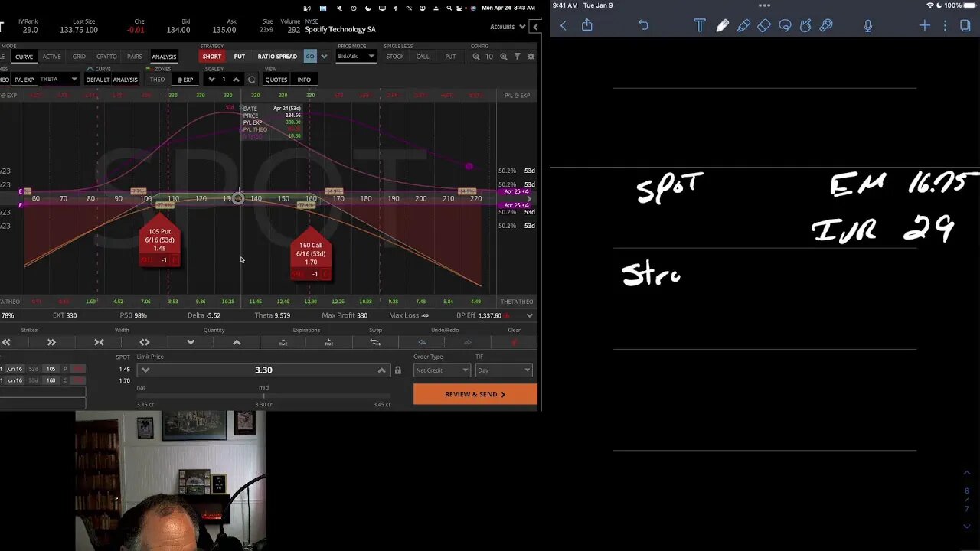Viewport: 980px width, 551px height.
Task: Click the GO strategy button
Action: (x=310, y=57)
